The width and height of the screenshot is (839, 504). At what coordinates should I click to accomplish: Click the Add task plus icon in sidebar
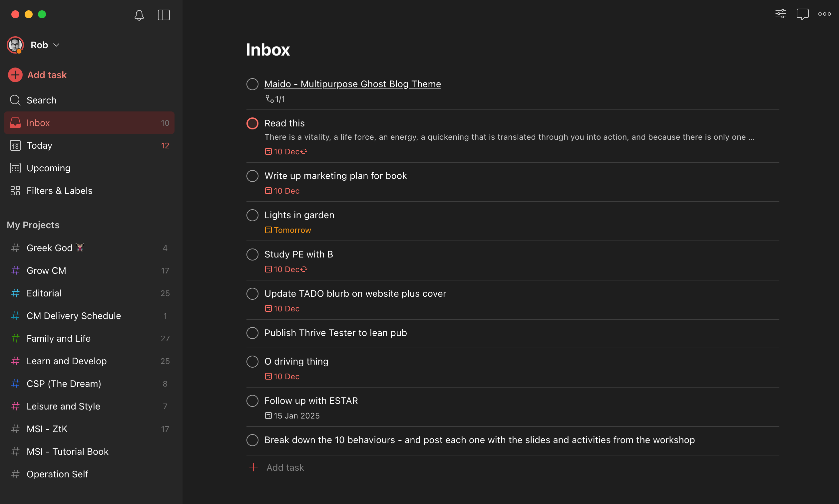point(15,75)
